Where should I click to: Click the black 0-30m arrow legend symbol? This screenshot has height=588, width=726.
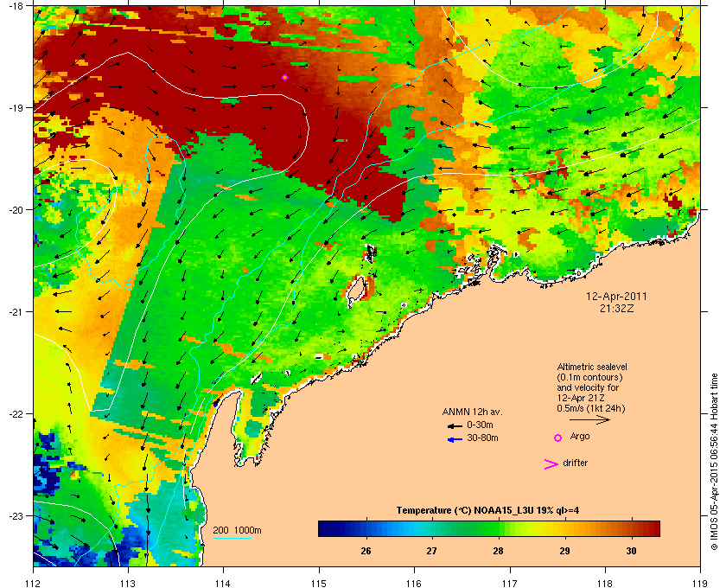pyautogui.click(x=455, y=425)
